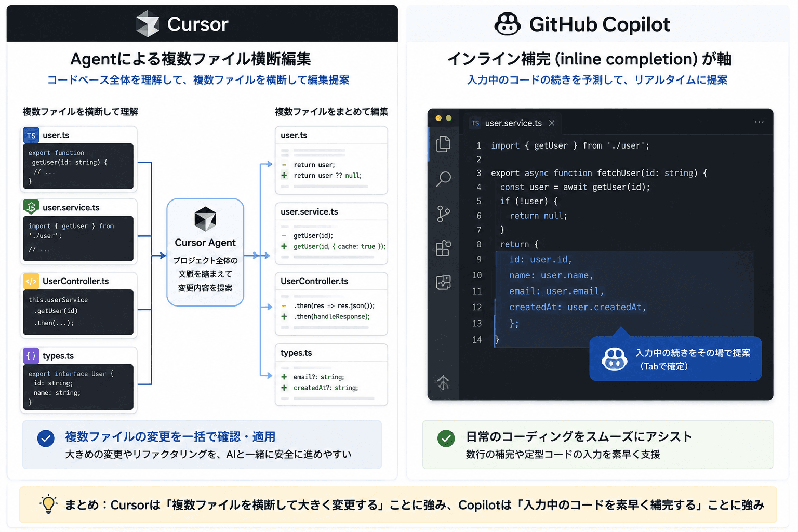Image resolution: width=798 pixels, height=532 pixels.
Task: Open the Search magnifier icon in editor sidebar
Action: tap(443, 179)
